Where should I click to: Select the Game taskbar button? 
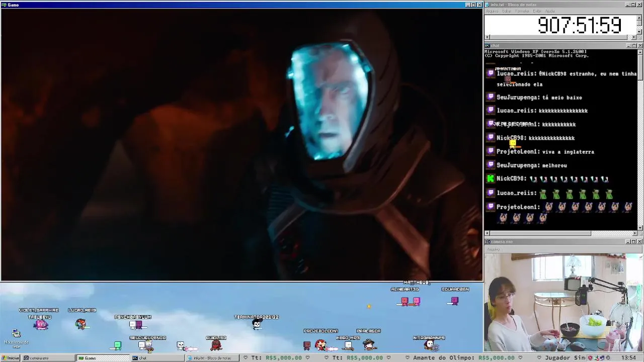coord(103,358)
